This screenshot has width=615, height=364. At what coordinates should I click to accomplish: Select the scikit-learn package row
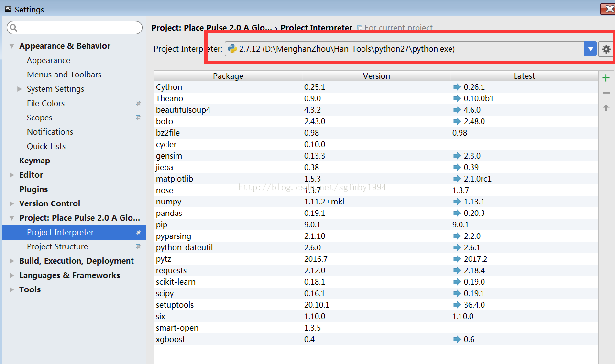click(x=376, y=282)
